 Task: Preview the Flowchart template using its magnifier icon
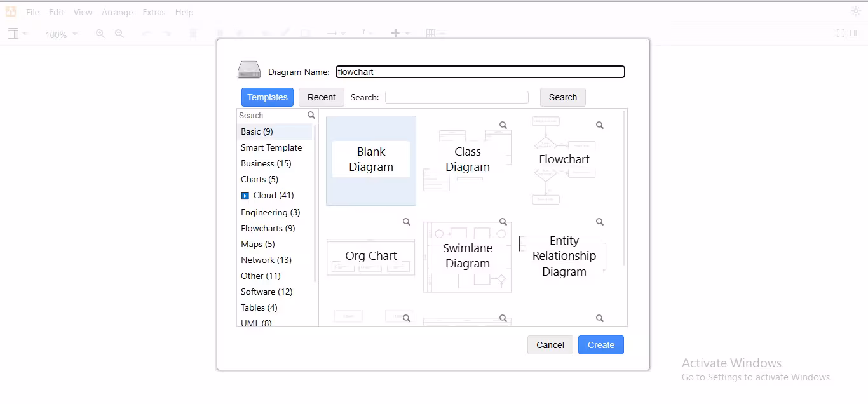click(600, 125)
